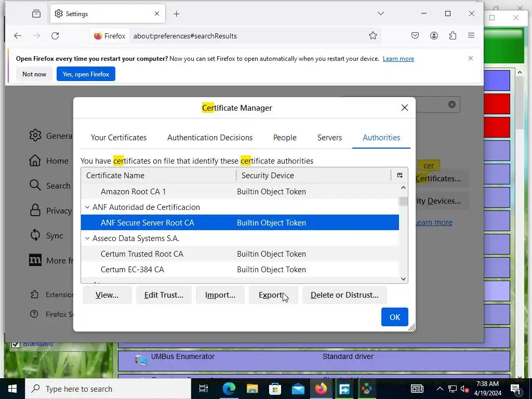This screenshot has width=532, height=399.
Task: Reload the current page
Action: [55, 36]
